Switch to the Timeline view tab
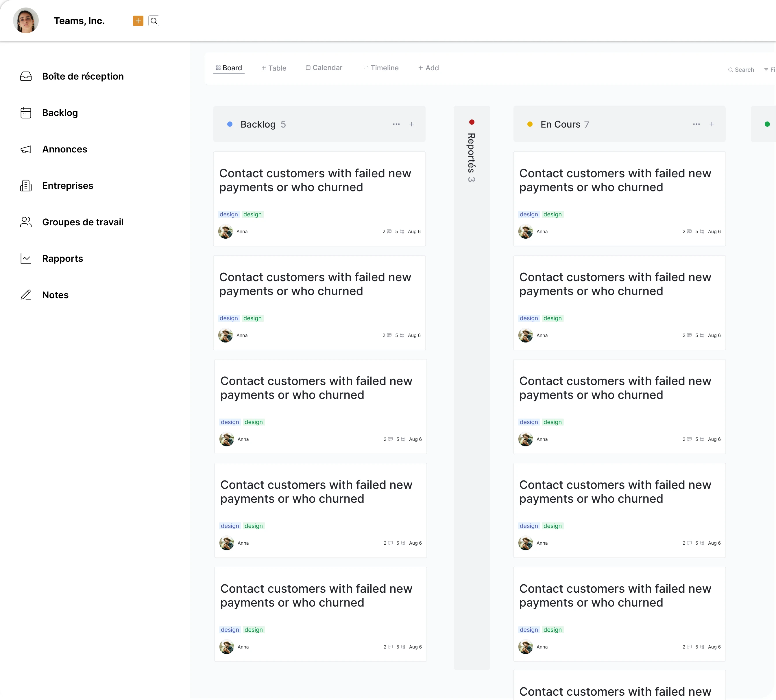Viewport: 776px width, 700px height. pyautogui.click(x=381, y=68)
